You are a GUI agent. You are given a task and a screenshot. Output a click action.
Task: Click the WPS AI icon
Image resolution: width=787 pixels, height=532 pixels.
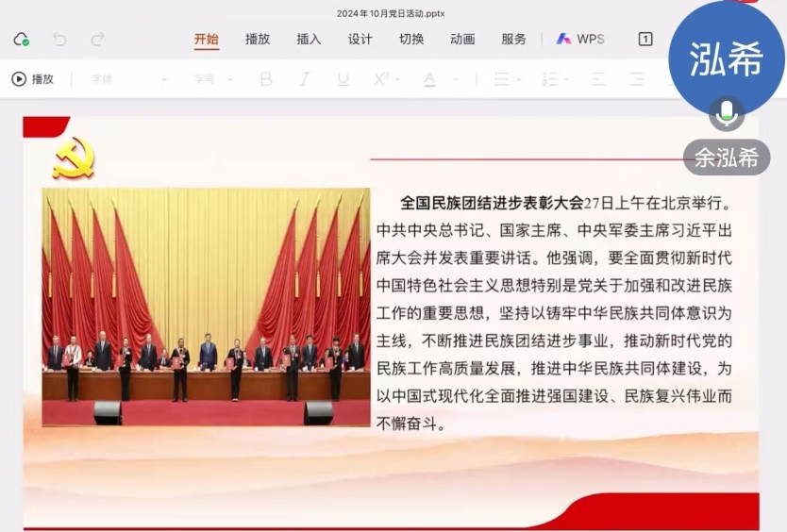(563, 40)
